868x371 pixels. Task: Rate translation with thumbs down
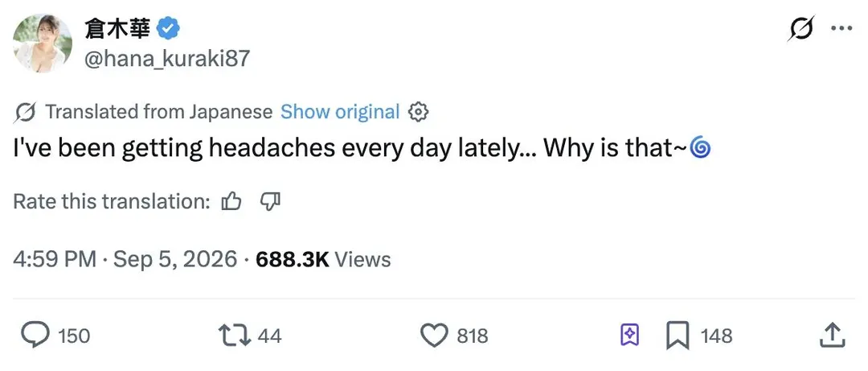(x=270, y=201)
